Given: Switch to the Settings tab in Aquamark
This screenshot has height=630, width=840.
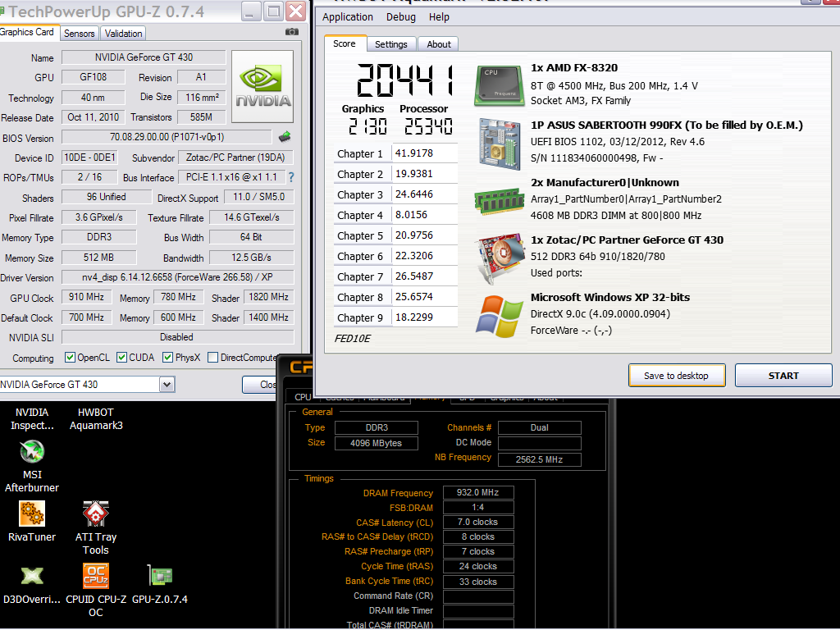Looking at the screenshot, I should point(390,44).
